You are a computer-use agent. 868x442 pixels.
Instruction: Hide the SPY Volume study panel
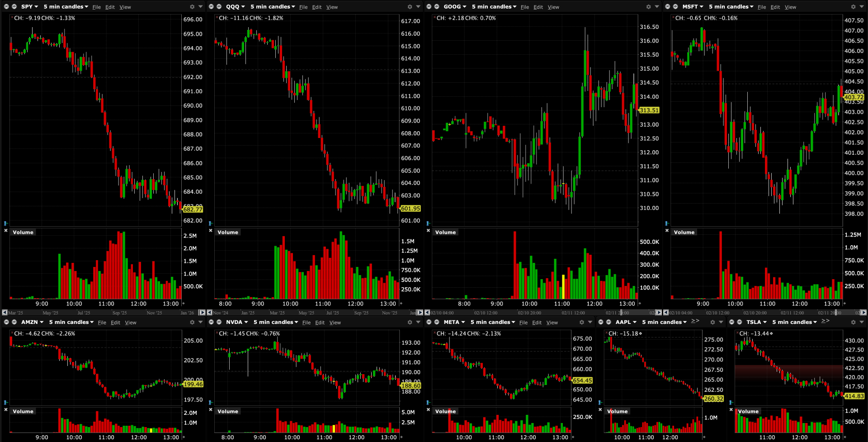[x=6, y=231]
